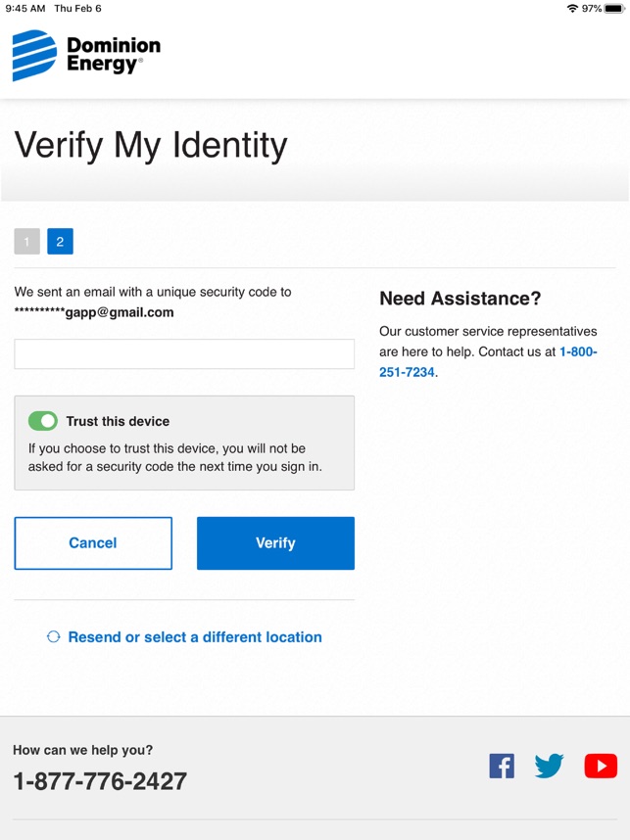Screen dimensions: 630x840
Task: Open the Twitter bird icon
Action: click(x=549, y=766)
